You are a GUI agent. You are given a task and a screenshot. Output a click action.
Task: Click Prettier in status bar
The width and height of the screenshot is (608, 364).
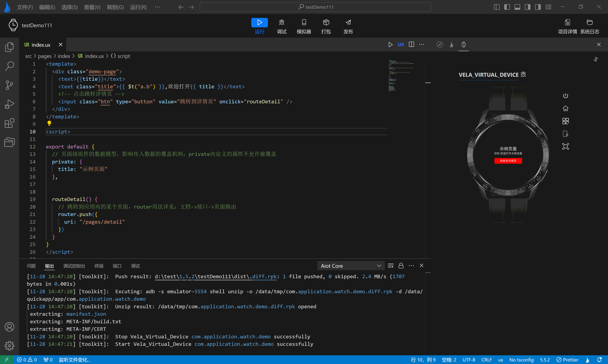coord(567,360)
